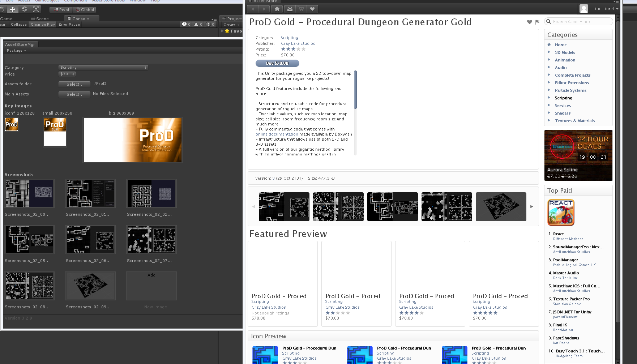637x364 pixels.
Task: Open Particle Systems category link
Action: (x=570, y=90)
